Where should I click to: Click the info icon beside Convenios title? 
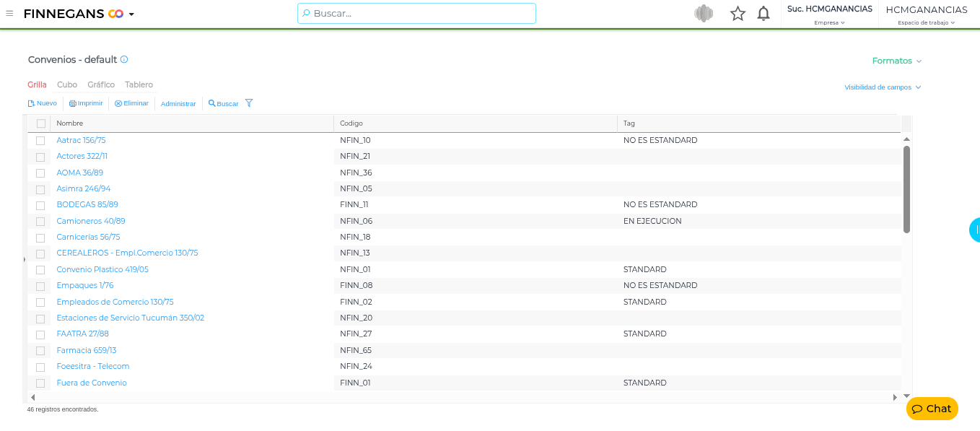click(124, 60)
